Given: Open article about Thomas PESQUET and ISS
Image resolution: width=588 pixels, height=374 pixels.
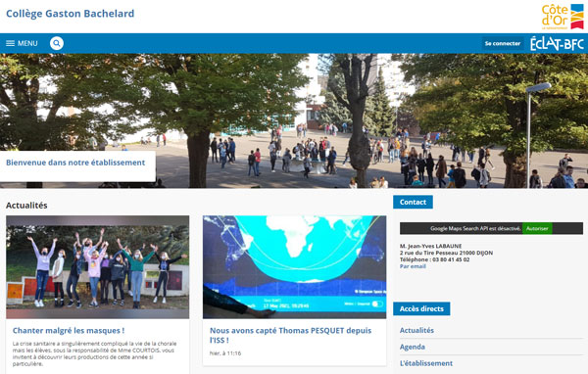Looking at the screenshot, I should [291, 336].
